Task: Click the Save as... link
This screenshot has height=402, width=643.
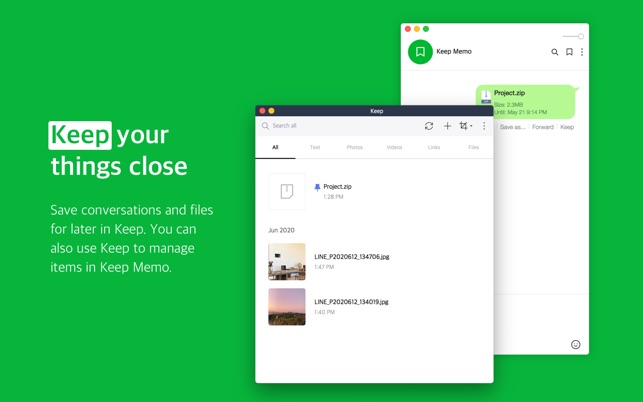Action: [x=512, y=127]
